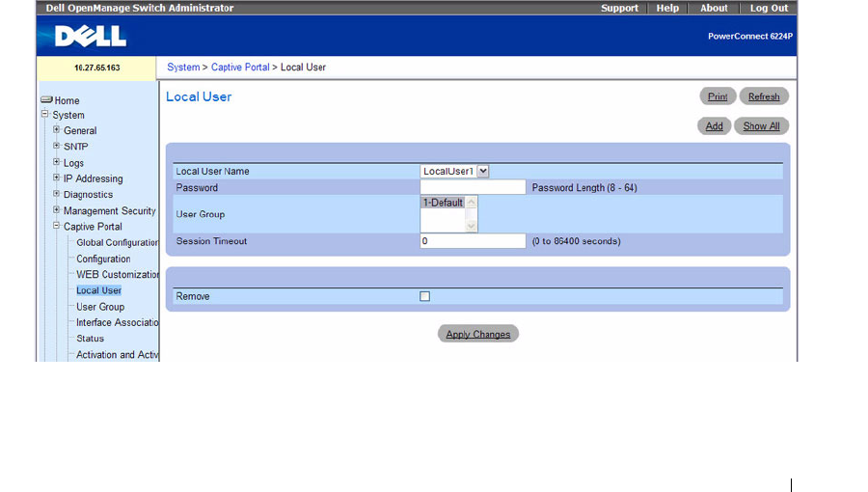Click the (0 to 86400 seconds) hint
The height and width of the screenshot is (492, 868).
coord(577,241)
